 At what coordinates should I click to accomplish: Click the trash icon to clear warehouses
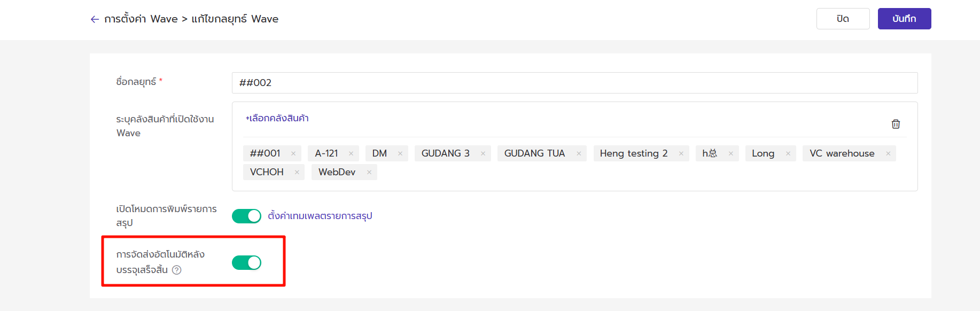point(896,124)
